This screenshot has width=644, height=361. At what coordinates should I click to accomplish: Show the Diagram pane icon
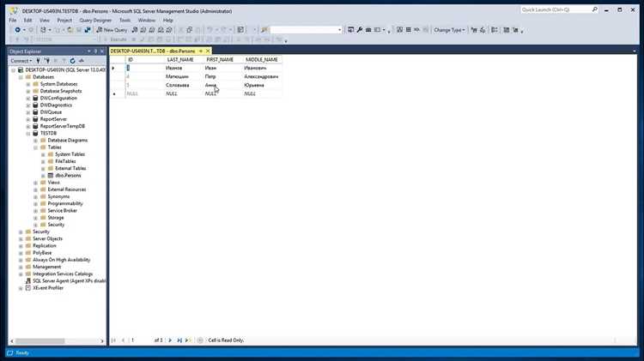[x=399, y=30]
